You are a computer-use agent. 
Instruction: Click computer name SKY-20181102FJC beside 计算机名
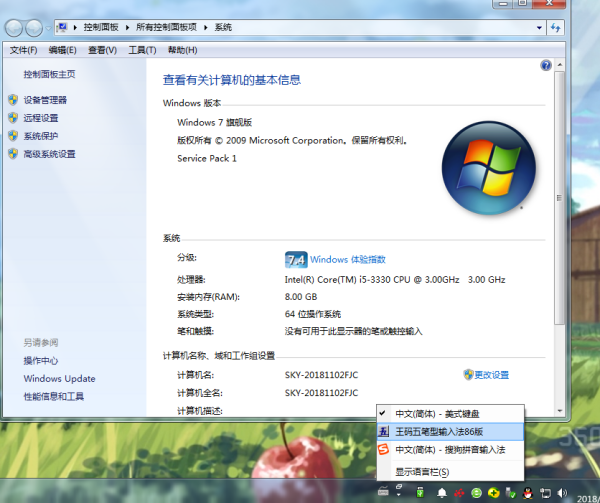[321, 375]
